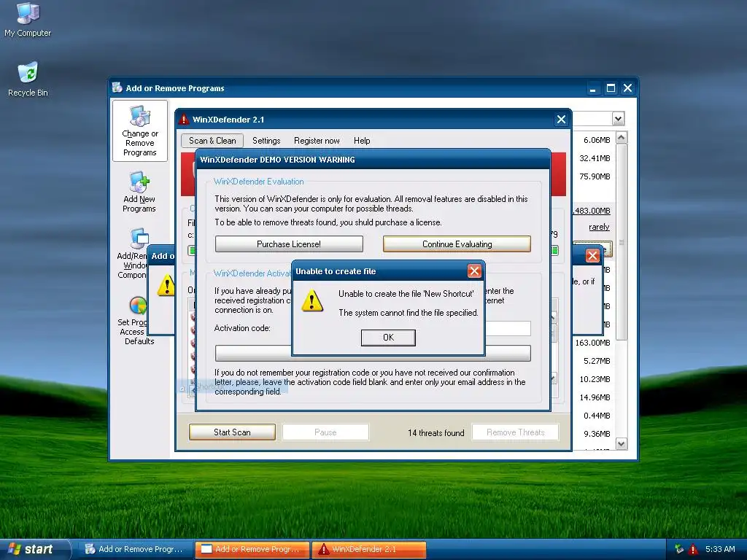The width and height of the screenshot is (747, 560).
Task: Click the 6.06MB size entry
Action: coord(597,140)
